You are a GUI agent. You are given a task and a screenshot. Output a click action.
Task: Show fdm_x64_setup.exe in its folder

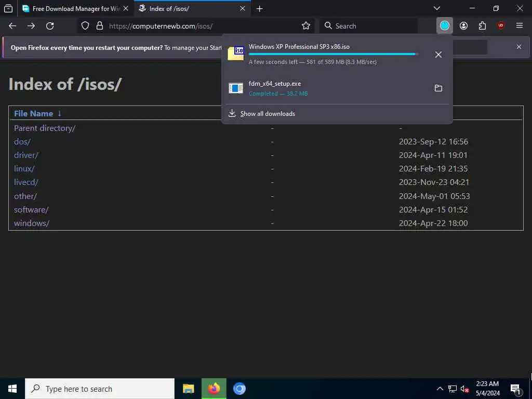click(438, 88)
